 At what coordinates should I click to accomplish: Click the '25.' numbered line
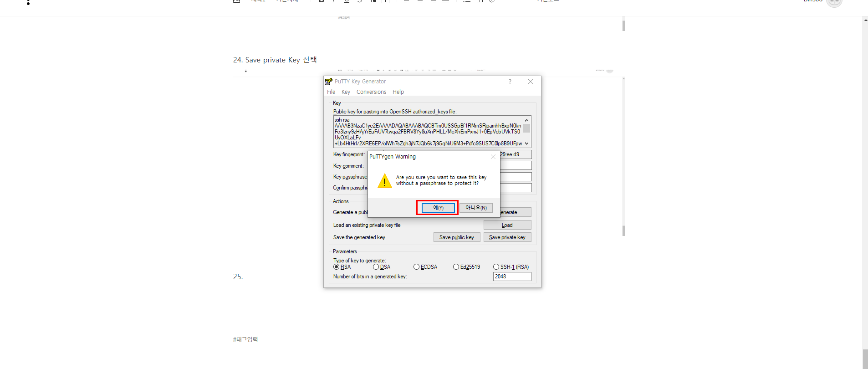click(x=238, y=277)
